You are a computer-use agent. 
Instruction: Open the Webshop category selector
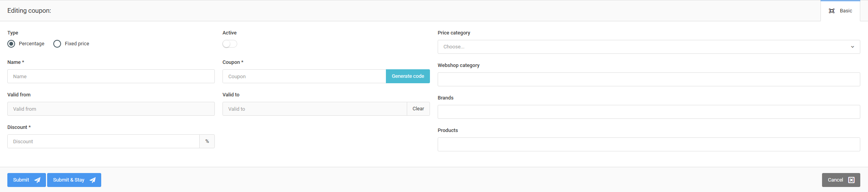(649, 79)
